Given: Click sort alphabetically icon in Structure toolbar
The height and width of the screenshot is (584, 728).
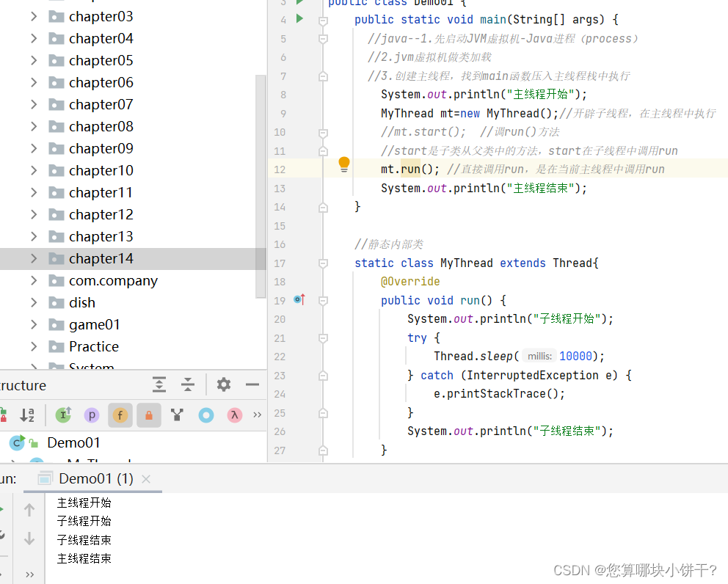Looking at the screenshot, I should click(x=28, y=415).
